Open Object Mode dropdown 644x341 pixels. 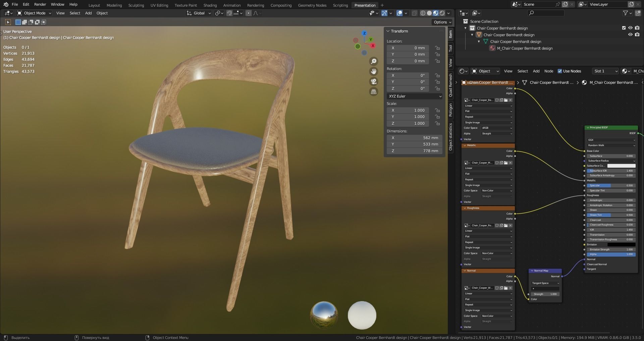[x=34, y=13]
